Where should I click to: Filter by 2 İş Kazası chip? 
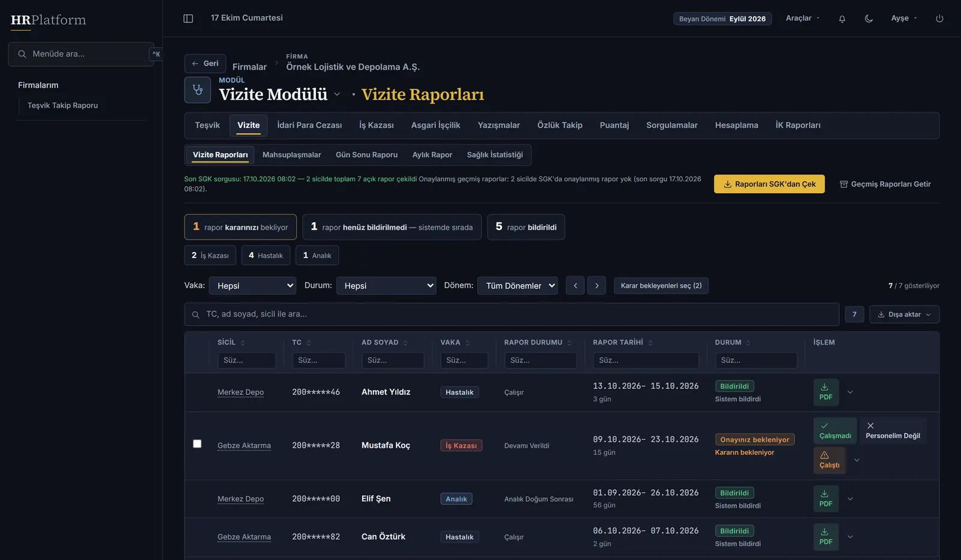coord(210,256)
